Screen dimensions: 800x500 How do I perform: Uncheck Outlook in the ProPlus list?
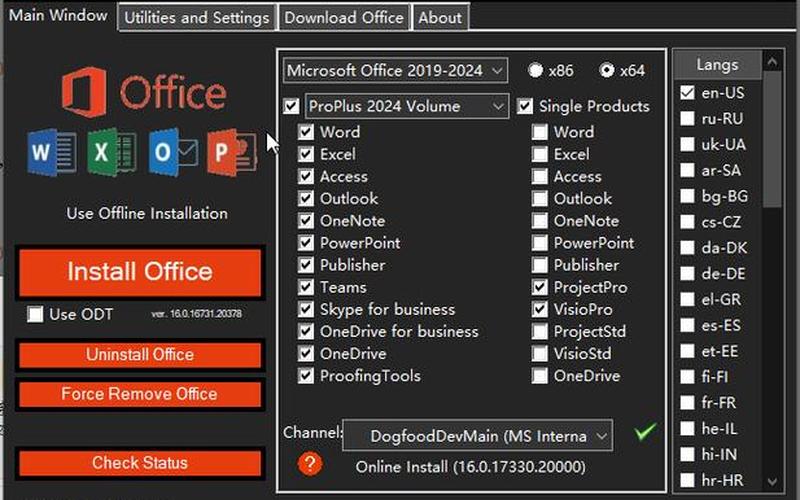point(306,198)
